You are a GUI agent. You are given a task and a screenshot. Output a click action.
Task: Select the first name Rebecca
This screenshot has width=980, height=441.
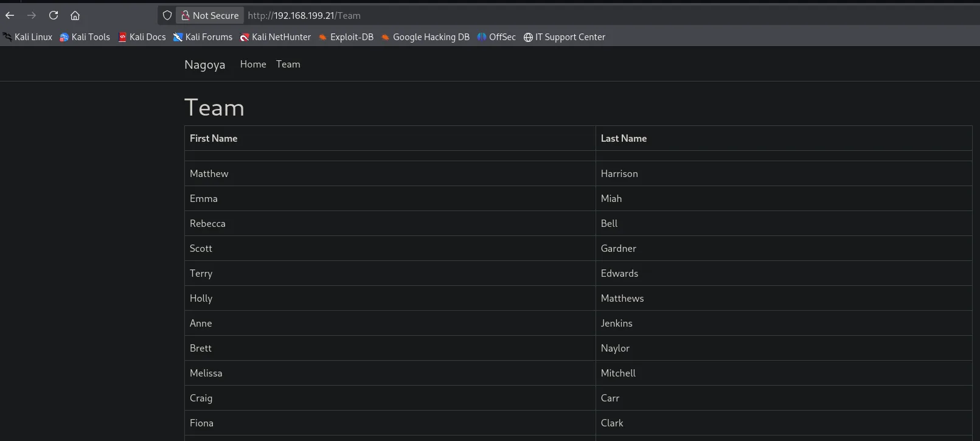(207, 223)
